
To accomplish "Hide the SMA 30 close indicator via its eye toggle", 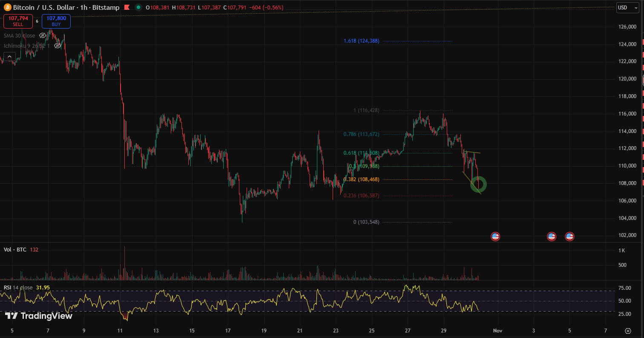I will (x=42, y=35).
